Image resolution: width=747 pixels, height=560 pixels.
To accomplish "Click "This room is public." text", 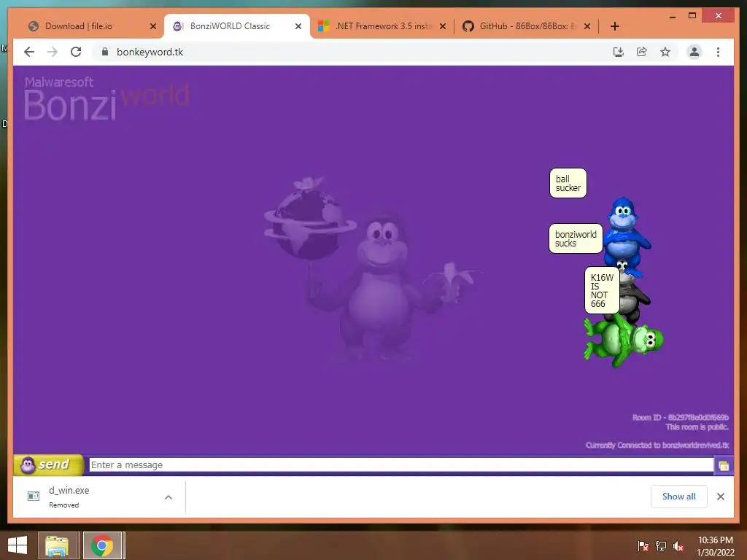I will click(x=697, y=427).
